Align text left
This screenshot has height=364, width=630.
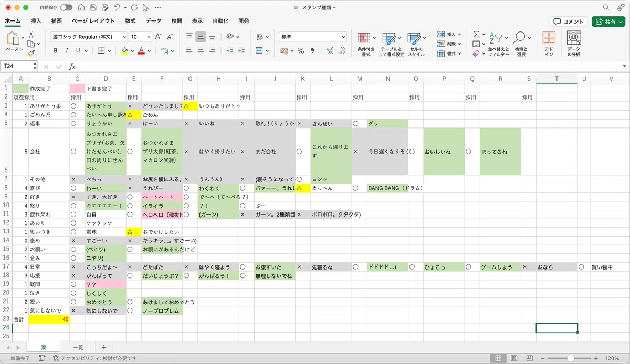(x=190, y=51)
